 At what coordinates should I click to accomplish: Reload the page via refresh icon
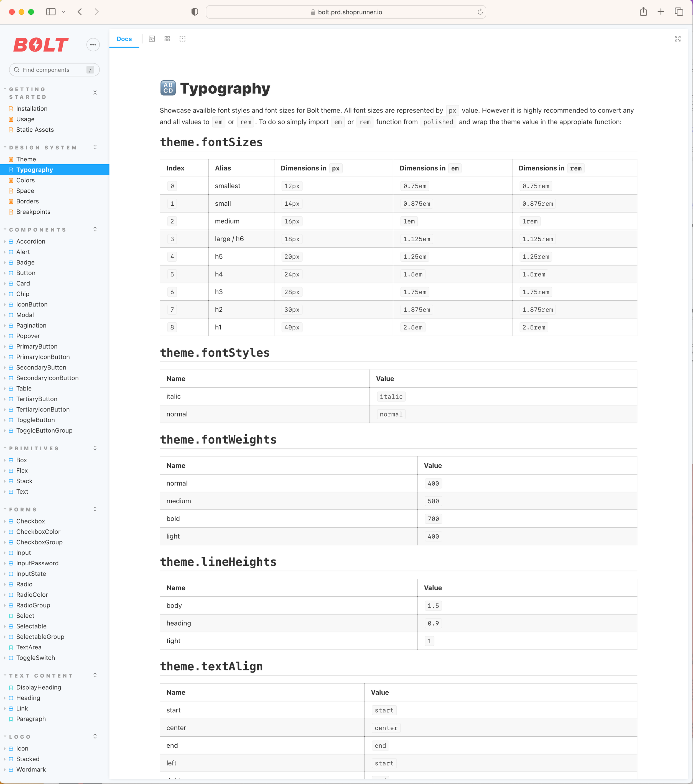(480, 12)
